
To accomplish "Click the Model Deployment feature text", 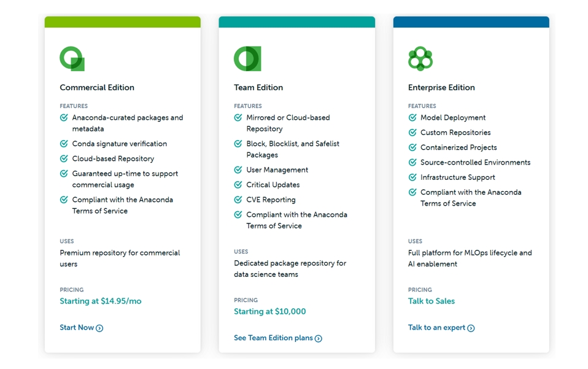I will (453, 118).
